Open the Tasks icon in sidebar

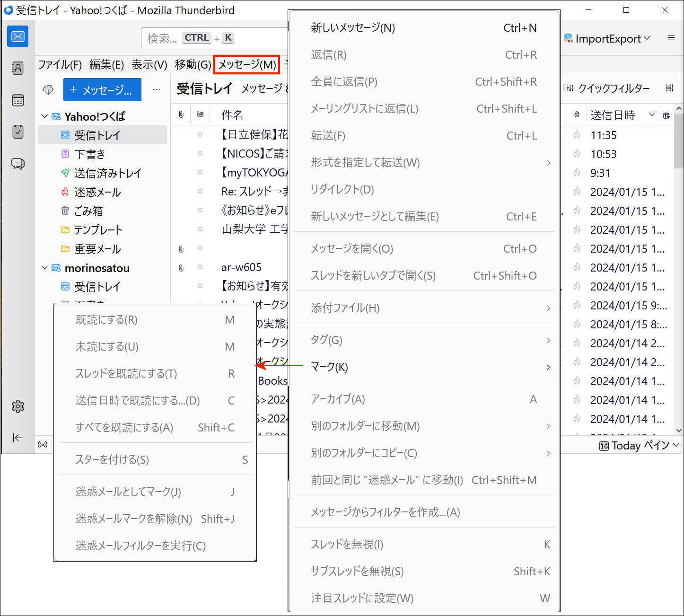pyautogui.click(x=18, y=132)
